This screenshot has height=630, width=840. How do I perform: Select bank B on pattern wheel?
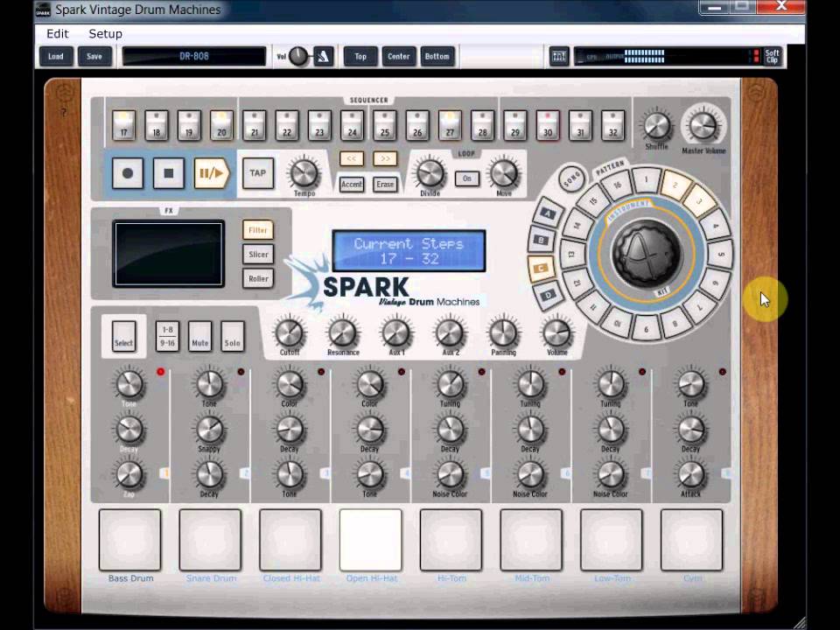tap(541, 240)
